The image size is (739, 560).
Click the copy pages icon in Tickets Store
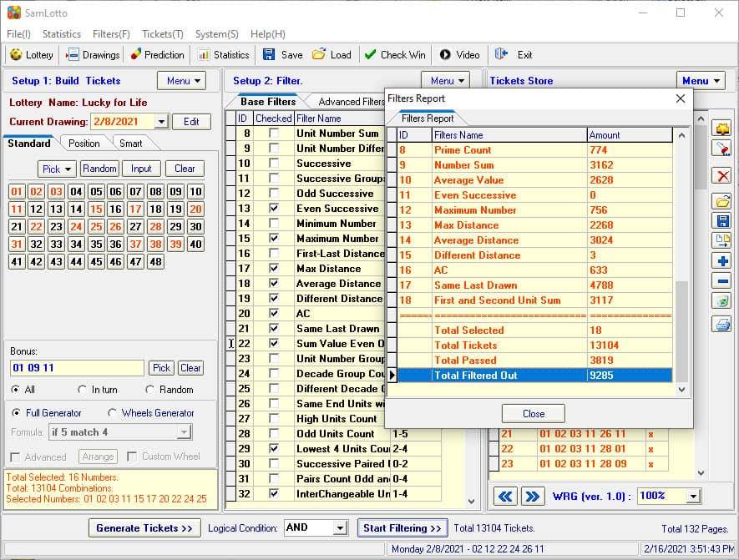point(722,240)
